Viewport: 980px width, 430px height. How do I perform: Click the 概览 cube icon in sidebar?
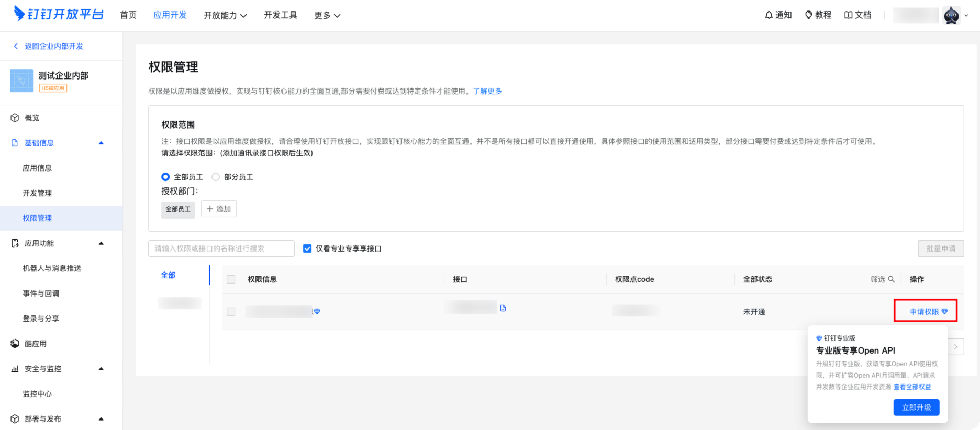15,118
